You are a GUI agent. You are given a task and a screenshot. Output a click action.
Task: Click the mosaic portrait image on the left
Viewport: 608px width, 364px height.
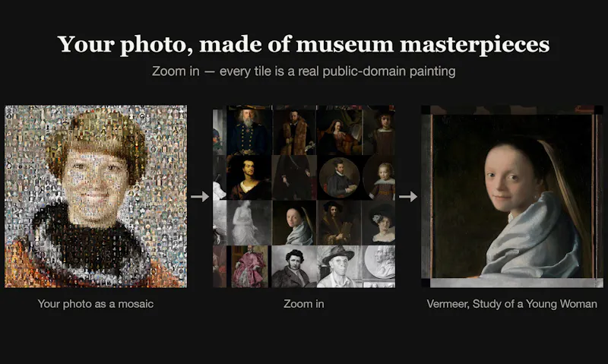pyautogui.click(x=96, y=196)
